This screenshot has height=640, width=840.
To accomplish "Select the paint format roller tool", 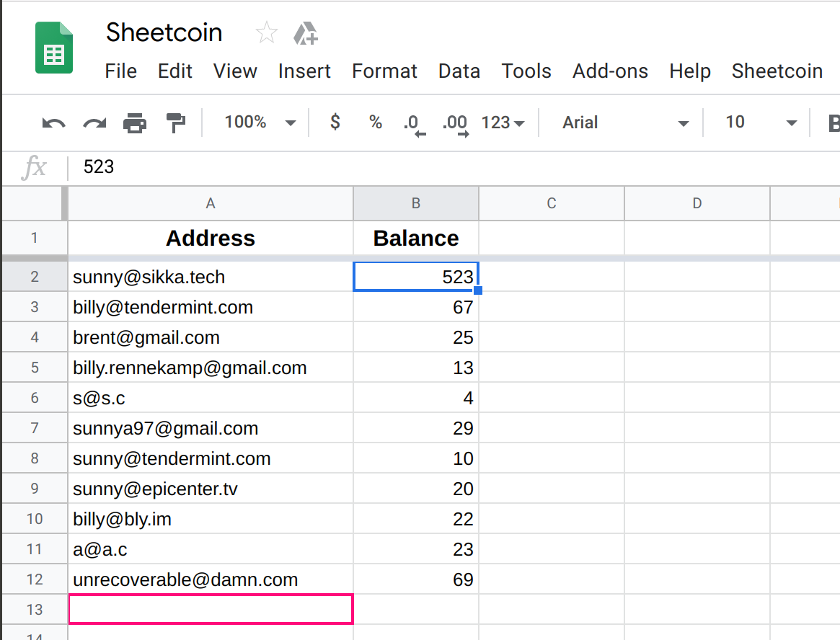I will click(x=176, y=123).
